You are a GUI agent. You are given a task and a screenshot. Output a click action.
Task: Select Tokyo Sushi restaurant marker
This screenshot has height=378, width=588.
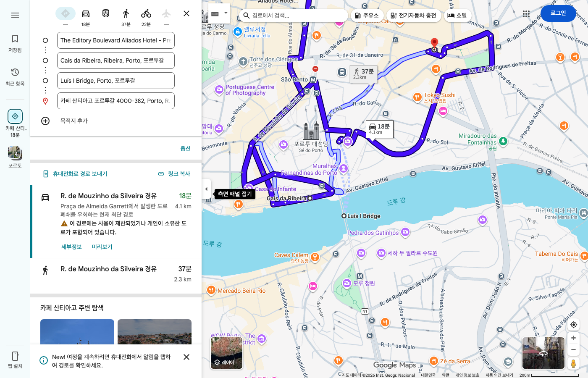417,97
